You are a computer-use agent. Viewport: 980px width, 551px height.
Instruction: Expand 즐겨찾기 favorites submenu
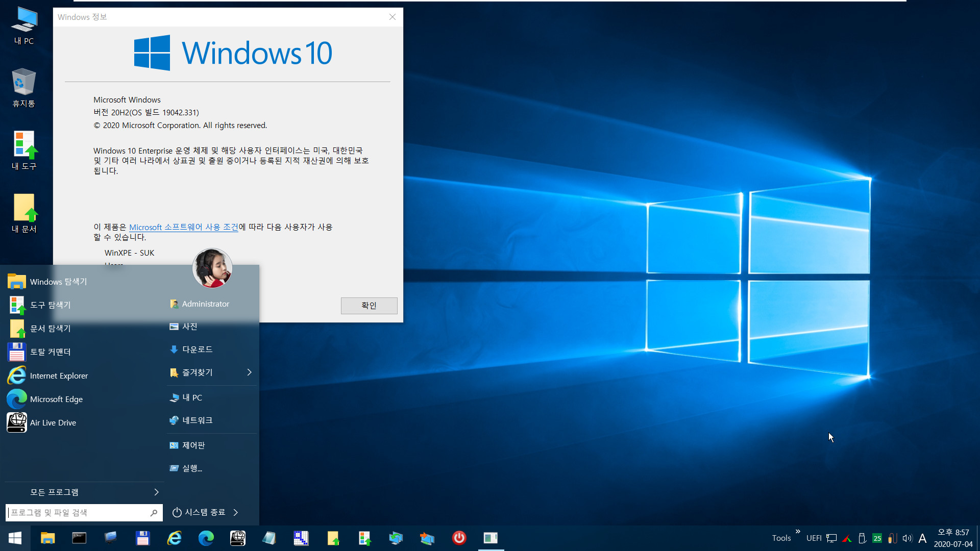point(249,372)
